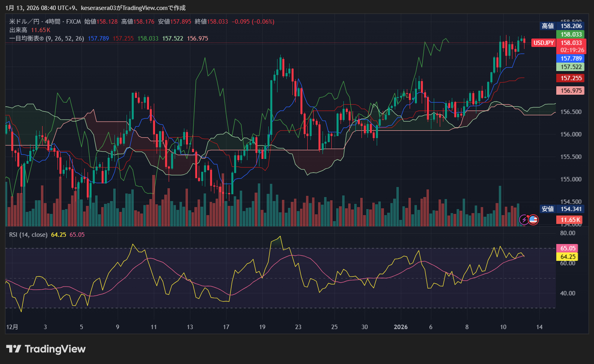Screen dimensions: 594x364
Task: Click the blue 157.789 price scale tag
Action: pyautogui.click(x=571, y=58)
